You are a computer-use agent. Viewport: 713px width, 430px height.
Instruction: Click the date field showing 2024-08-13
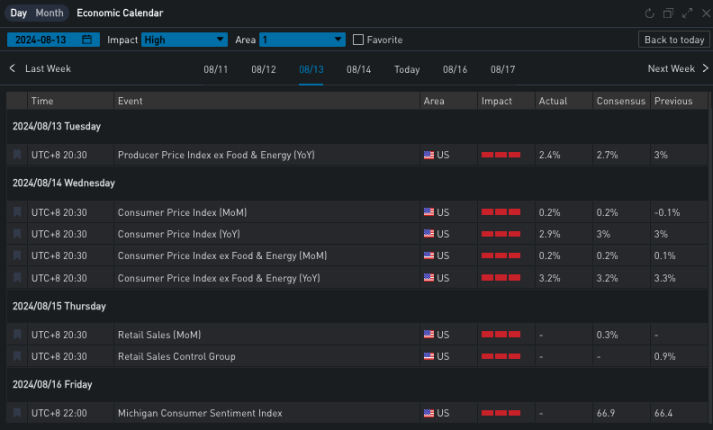[x=46, y=40]
